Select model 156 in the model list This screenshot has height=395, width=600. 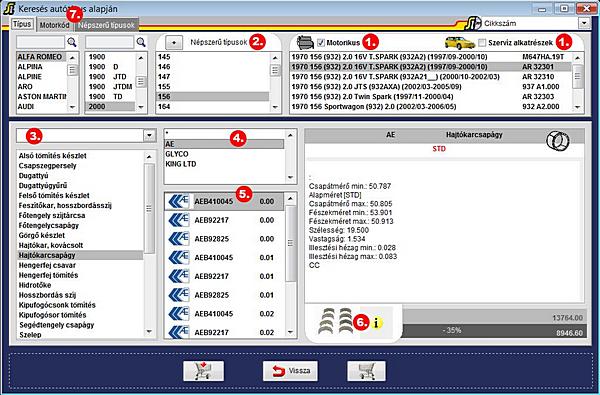pyautogui.click(x=213, y=96)
